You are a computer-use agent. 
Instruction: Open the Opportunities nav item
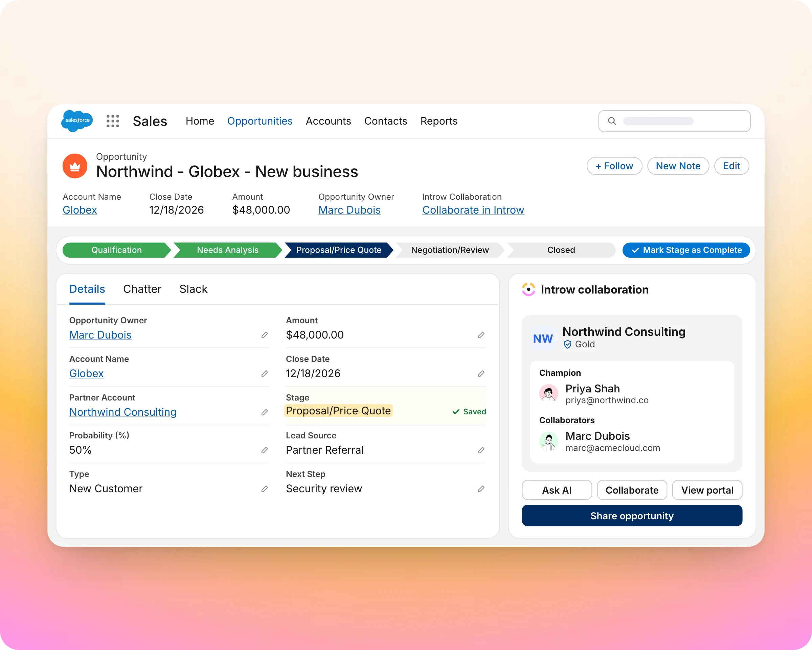coord(260,121)
